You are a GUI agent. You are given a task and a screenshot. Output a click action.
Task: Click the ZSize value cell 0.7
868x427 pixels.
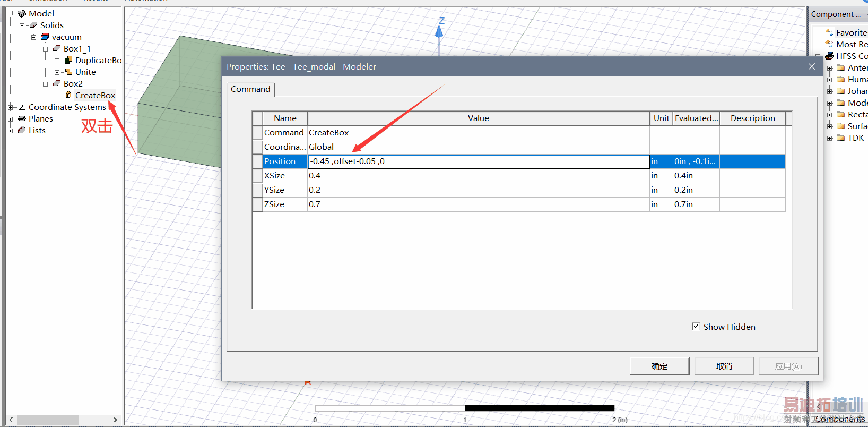(479, 204)
